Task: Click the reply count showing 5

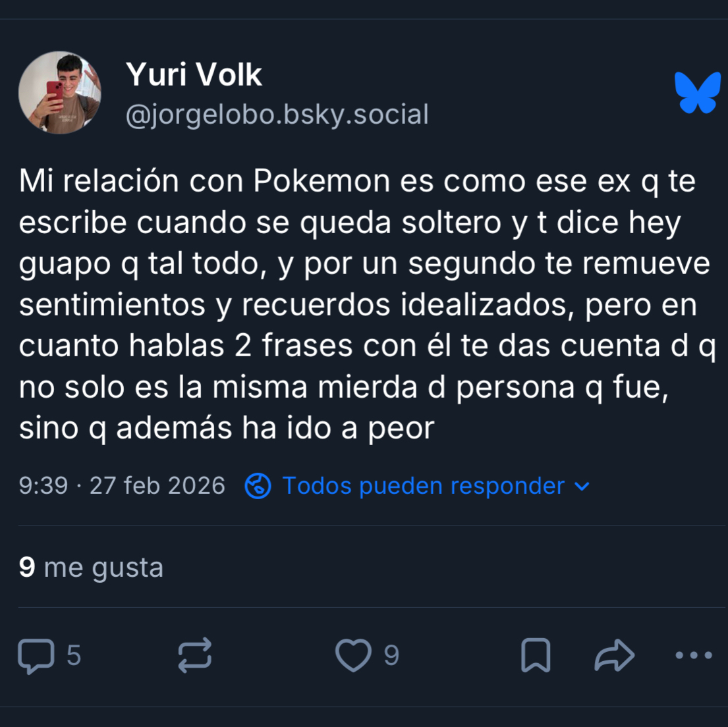Action: (74, 655)
